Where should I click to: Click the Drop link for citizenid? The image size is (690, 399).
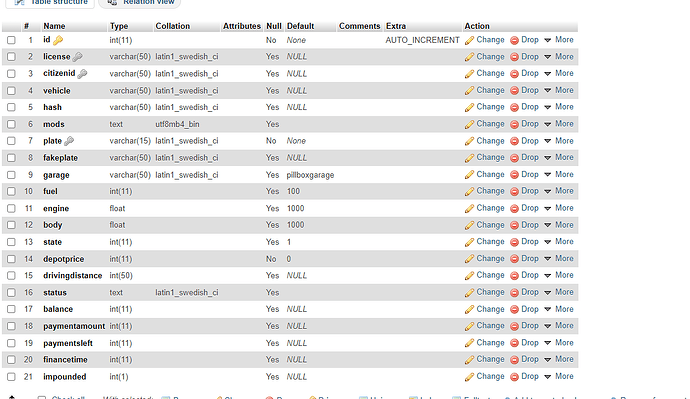coord(530,73)
